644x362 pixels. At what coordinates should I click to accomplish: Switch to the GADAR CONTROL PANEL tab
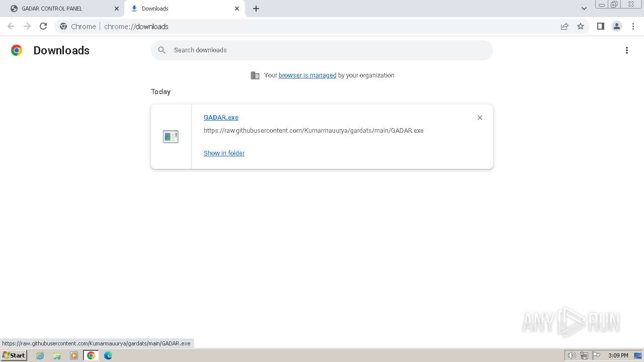pyautogui.click(x=61, y=9)
